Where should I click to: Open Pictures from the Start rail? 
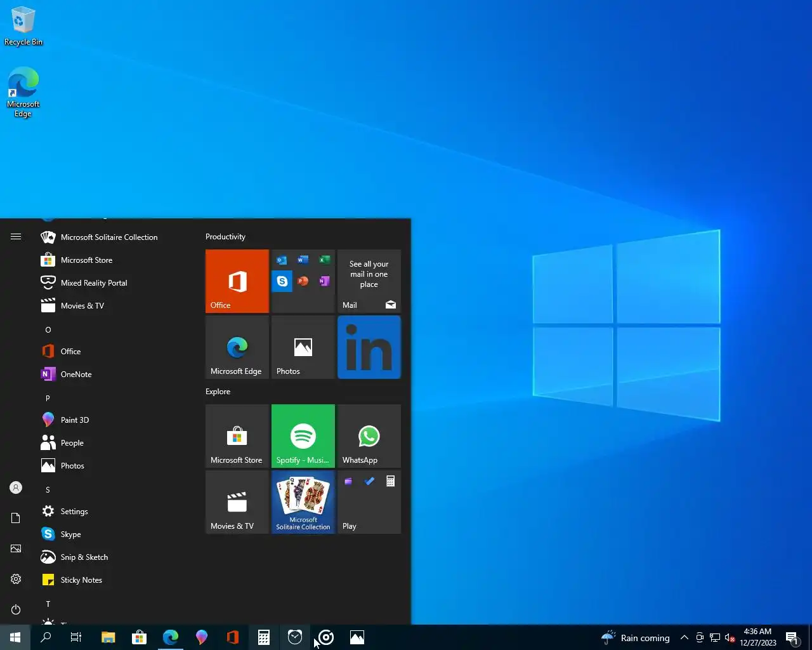[x=16, y=548]
